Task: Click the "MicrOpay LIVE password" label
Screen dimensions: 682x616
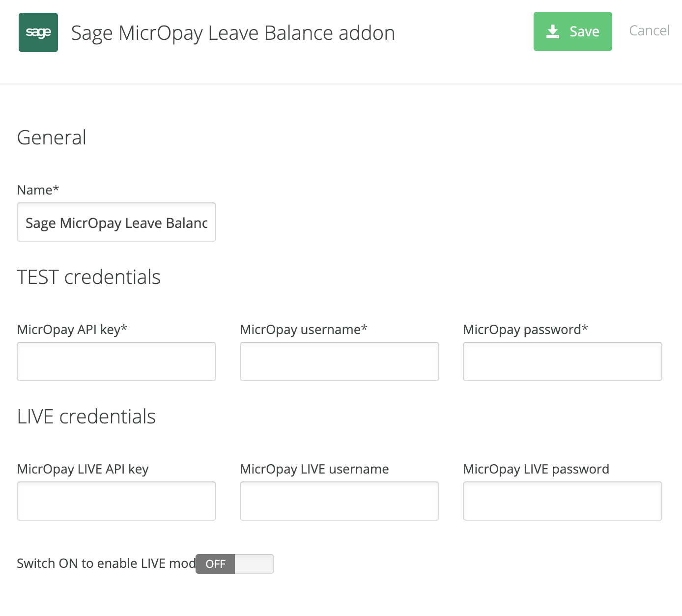Action: (536, 469)
